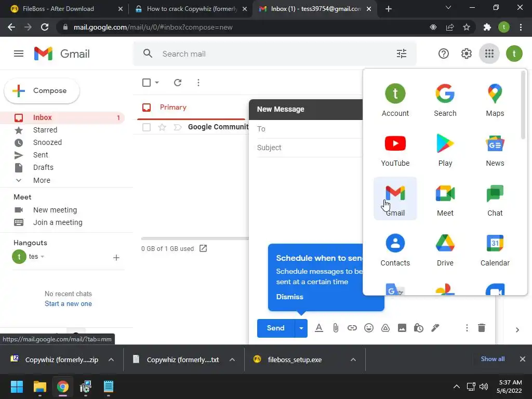The height and width of the screenshot is (399, 532).
Task: Toggle confidential mode icon
Action: [419, 328]
